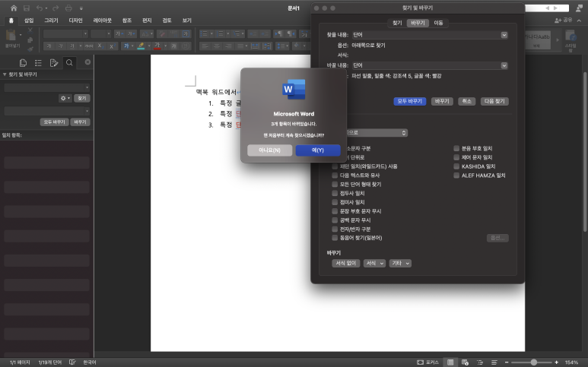Screen dimensions: 588x367
Task: Click the Format Painter brush icon
Action: coord(30,49)
